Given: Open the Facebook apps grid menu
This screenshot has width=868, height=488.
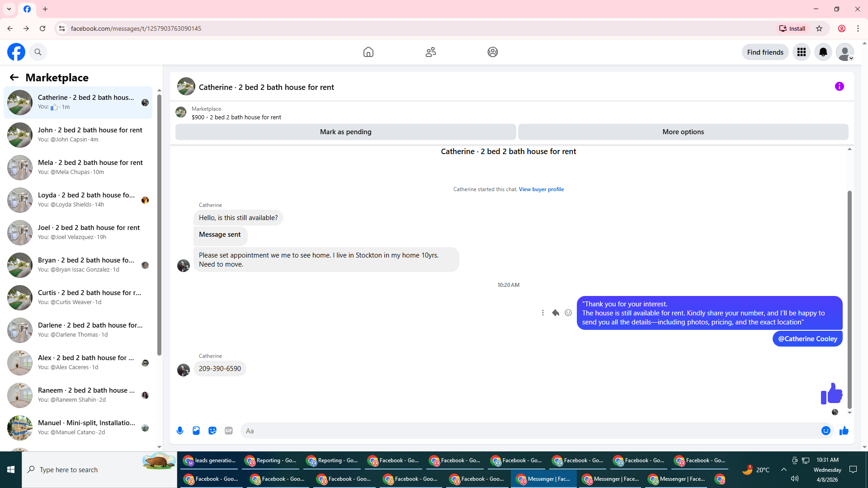Looking at the screenshot, I should click(801, 52).
